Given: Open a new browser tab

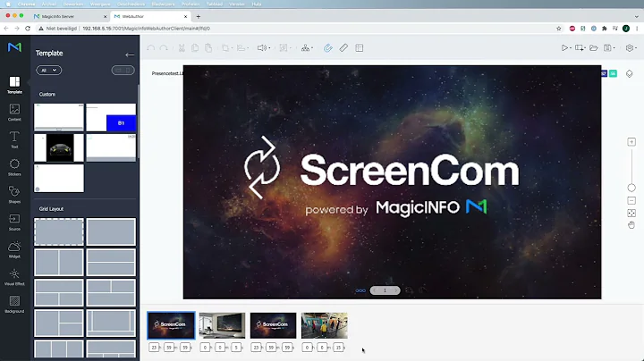Looking at the screenshot, I should [x=199, y=16].
